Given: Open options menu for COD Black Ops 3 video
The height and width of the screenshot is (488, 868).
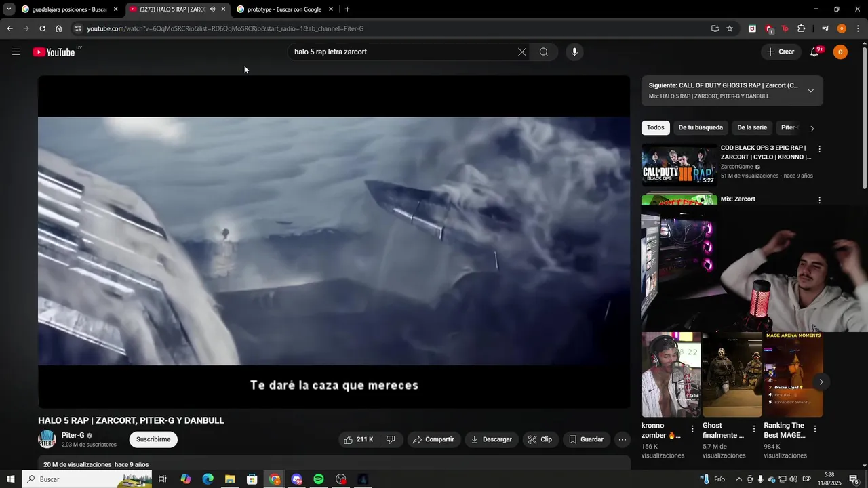Looking at the screenshot, I should coord(819,149).
